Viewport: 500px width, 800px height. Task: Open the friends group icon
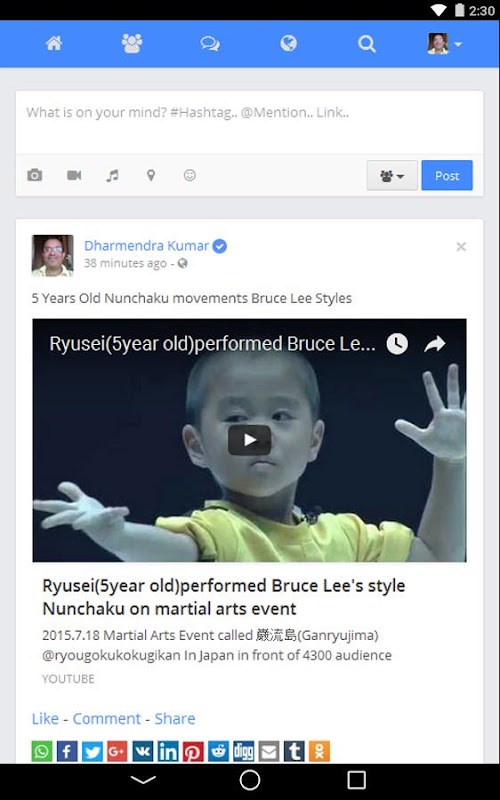[132, 43]
